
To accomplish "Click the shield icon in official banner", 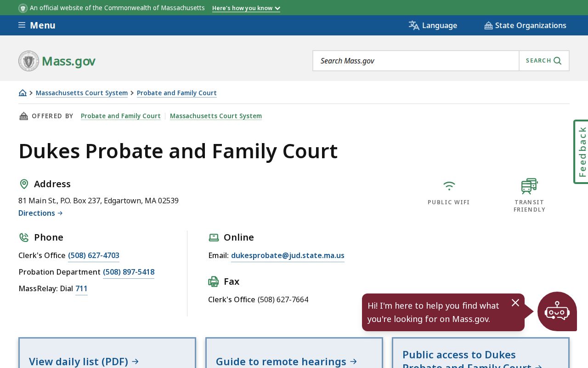I will [23, 8].
